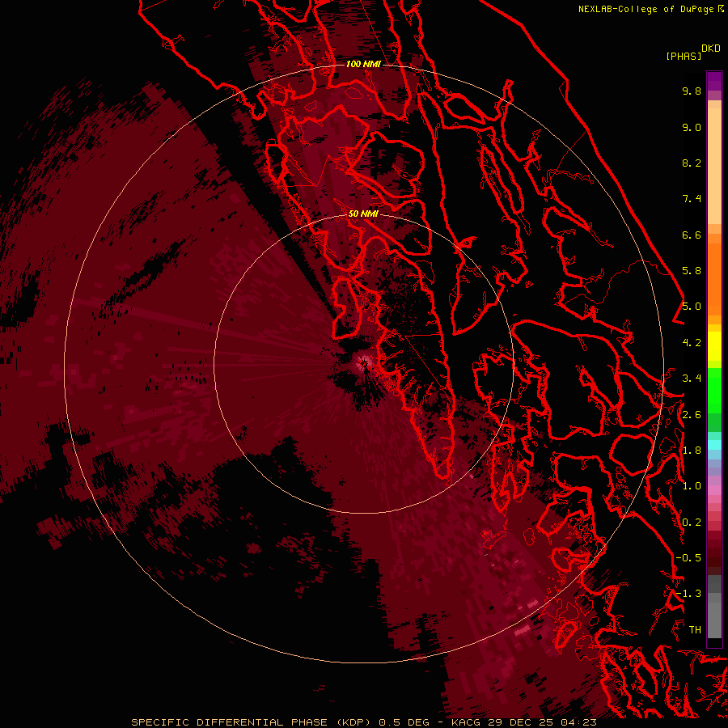Click the 5.0 color scale value
This screenshot has width=728, height=728.
[x=692, y=307]
